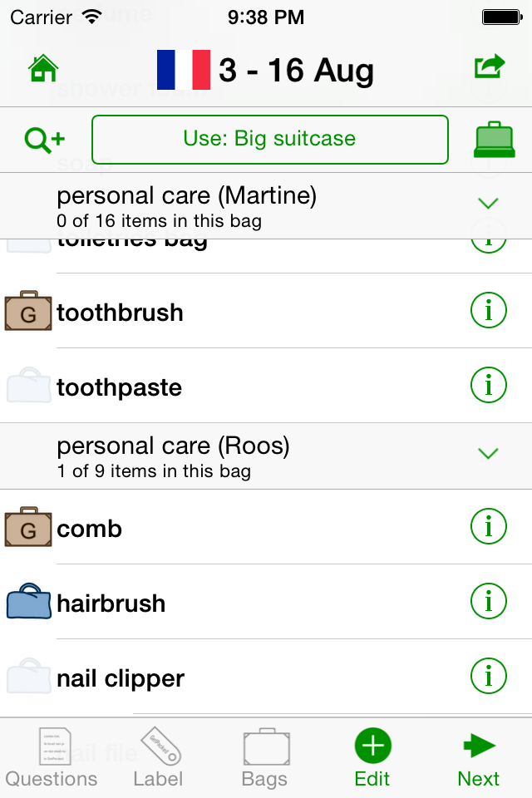Toggle the bag icon beside comb
Screen dimensions: 532x798
[28, 527]
